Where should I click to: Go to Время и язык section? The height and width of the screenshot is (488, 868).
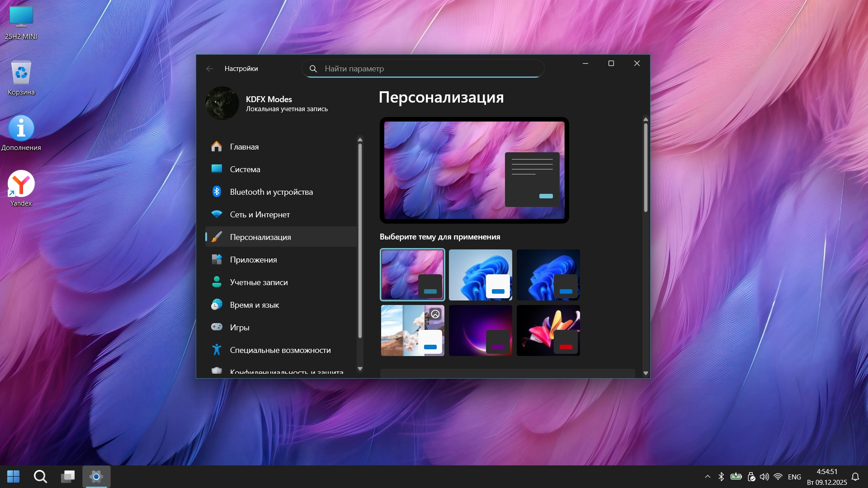point(254,305)
